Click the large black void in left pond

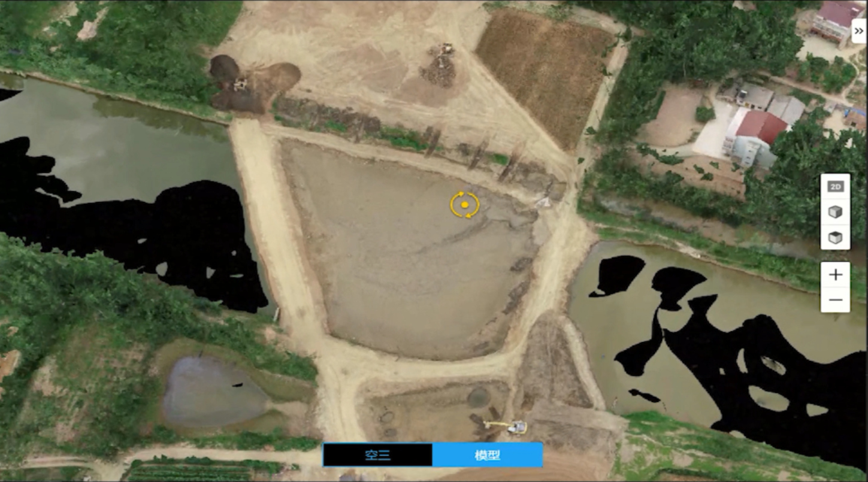(x=180, y=234)
